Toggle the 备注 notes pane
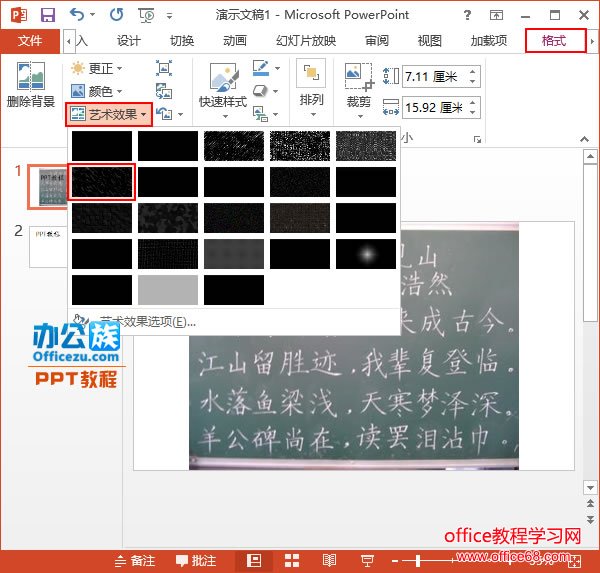This screenshot has width=600, height=573. (x=135, y=561)
